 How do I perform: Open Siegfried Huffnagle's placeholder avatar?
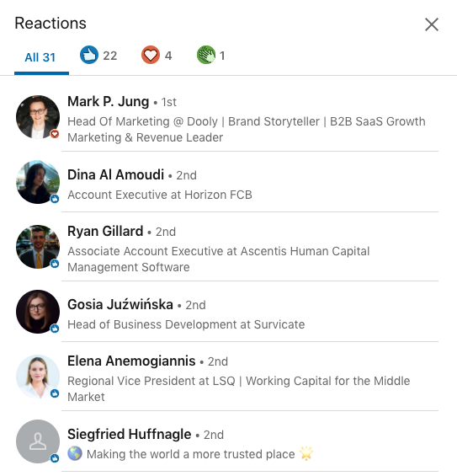(38, 441)
